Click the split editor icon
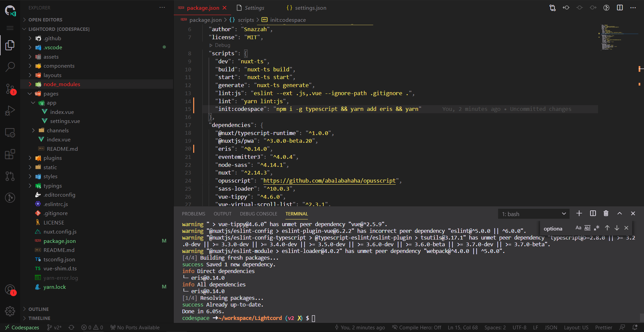This screenshot has width=644, height=332. (620, 8)
